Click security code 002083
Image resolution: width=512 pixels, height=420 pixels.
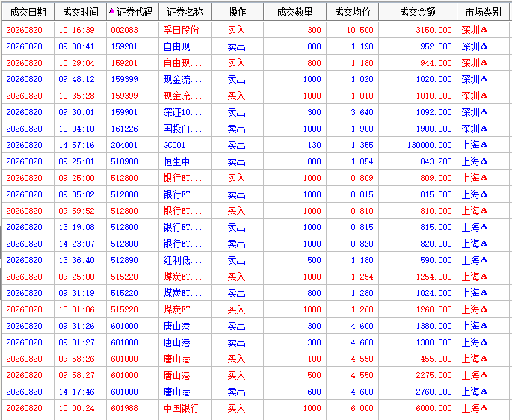coord(124,30)
